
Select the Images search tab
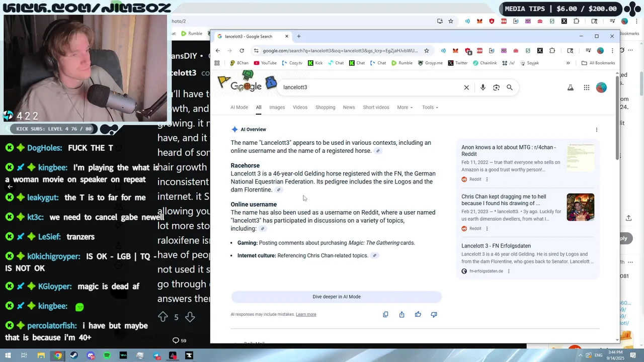[277, 107]
